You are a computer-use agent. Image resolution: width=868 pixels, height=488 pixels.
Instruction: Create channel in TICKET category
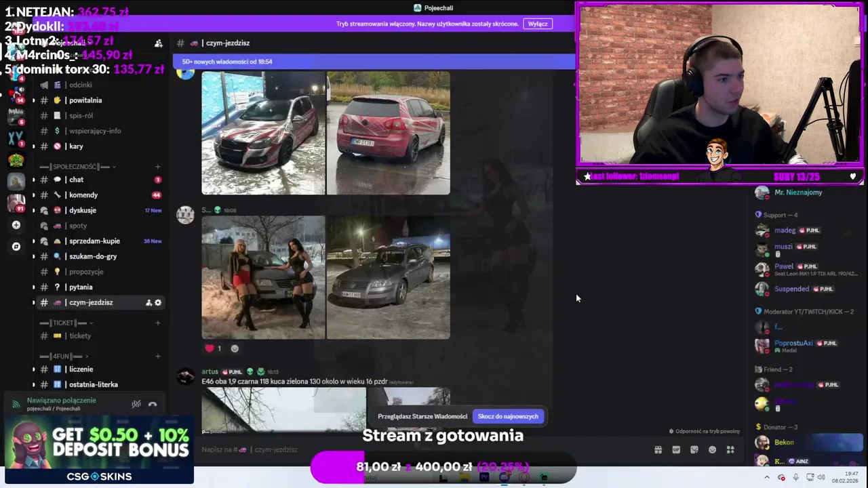coord(158,323)
